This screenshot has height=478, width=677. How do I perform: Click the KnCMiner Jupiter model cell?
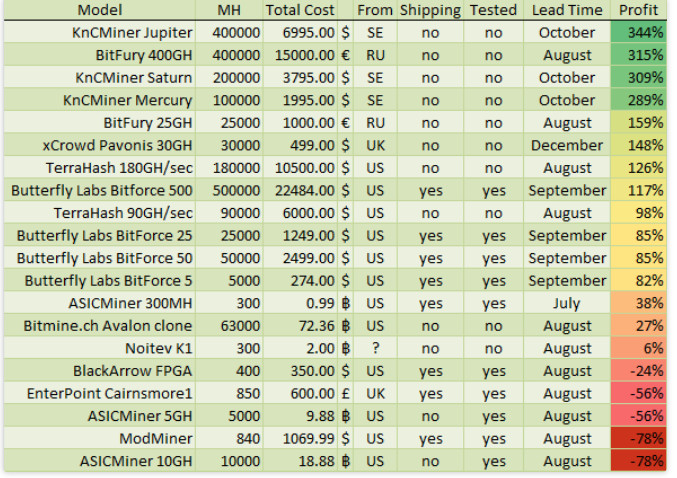click(100, 33)
